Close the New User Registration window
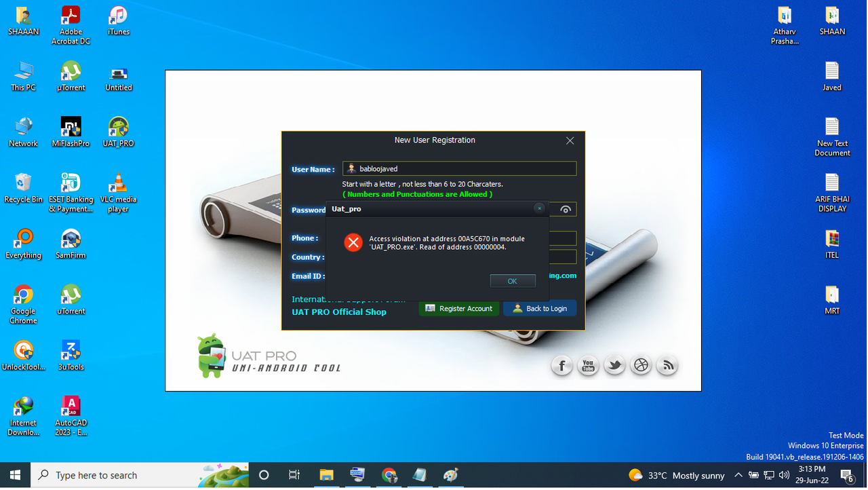868x490 pixels. coord(570,140)
